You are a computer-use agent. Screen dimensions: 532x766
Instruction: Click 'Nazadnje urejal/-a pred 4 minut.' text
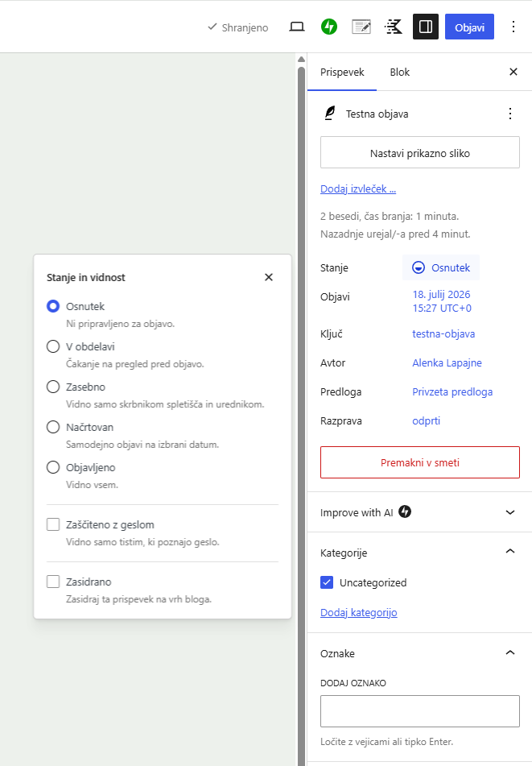(395, 234)
